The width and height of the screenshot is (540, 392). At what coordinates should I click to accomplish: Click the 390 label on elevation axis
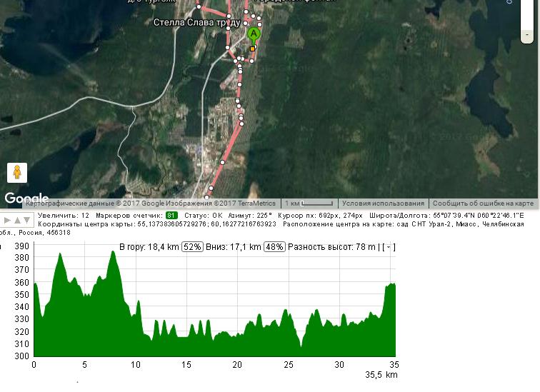[x=21, y=246]
